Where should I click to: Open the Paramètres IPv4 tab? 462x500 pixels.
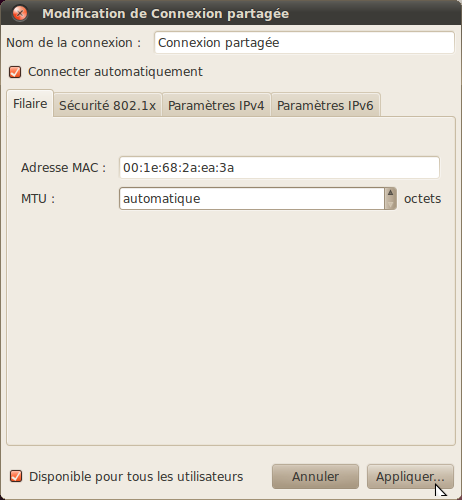point(216,105)
